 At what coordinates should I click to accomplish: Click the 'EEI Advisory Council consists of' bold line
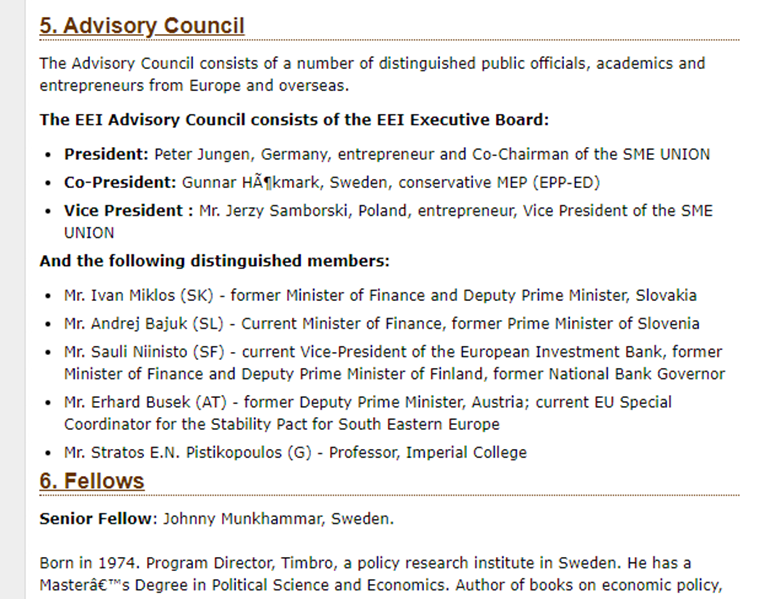tap(294, 120)
